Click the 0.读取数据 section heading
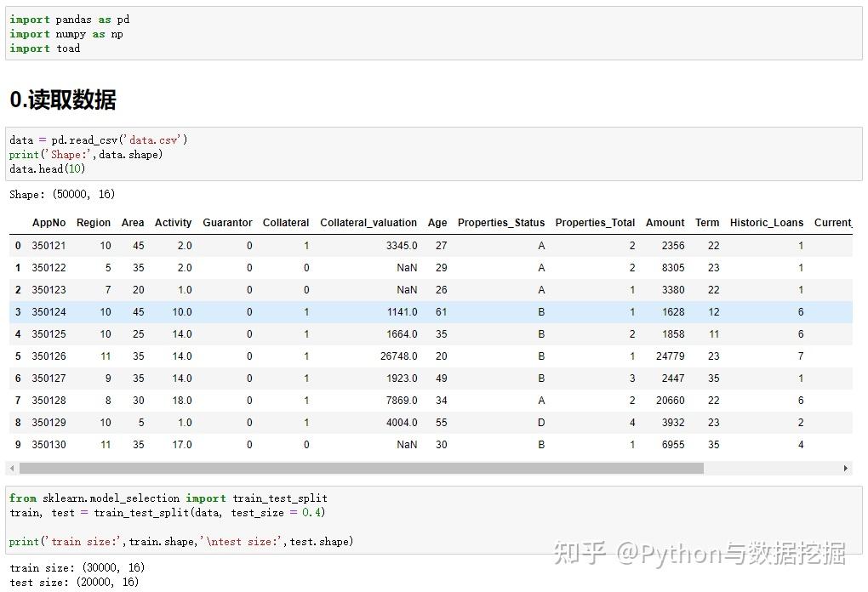This screenshot has width=868, height=592. coord(63,100)
